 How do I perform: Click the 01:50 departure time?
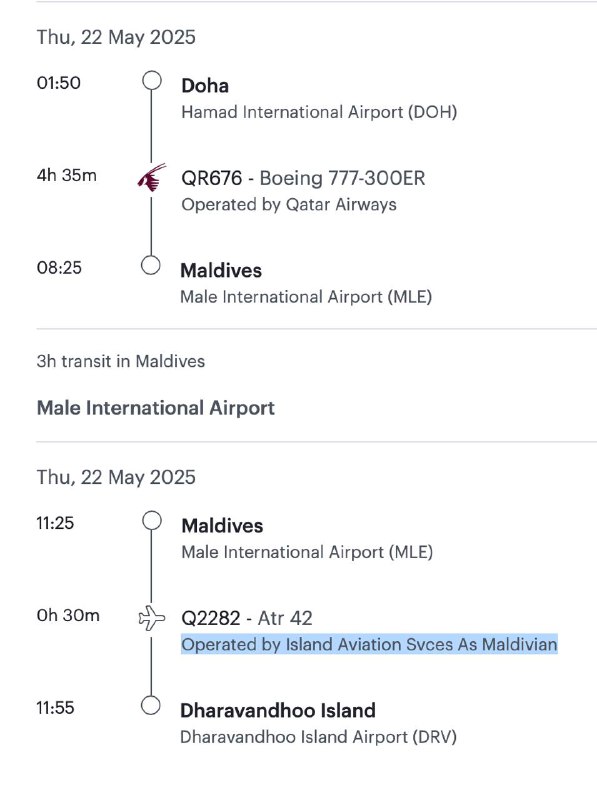[59, 83]
